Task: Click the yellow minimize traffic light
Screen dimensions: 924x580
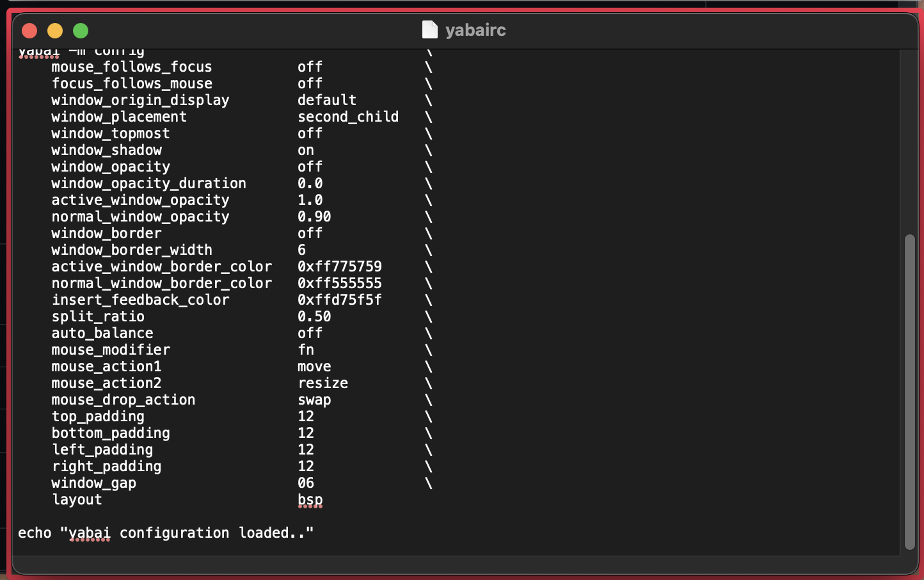Action: click(x=55, y=30)
